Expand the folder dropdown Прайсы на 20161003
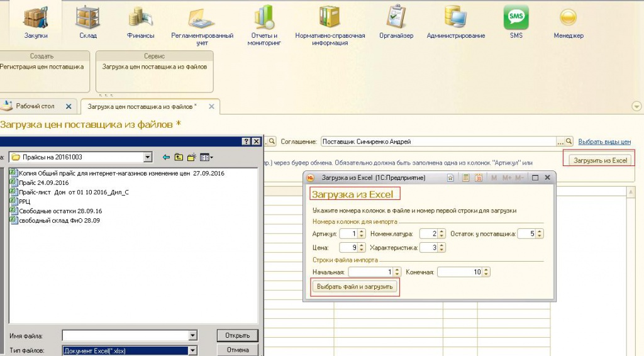 tap(148, 157)
